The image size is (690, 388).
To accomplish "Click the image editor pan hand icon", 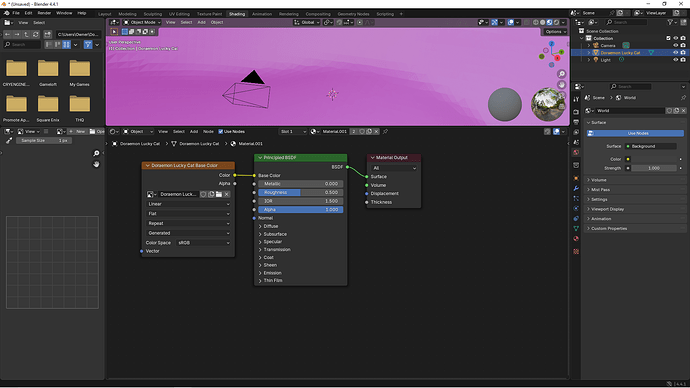I will coord(96,164).
